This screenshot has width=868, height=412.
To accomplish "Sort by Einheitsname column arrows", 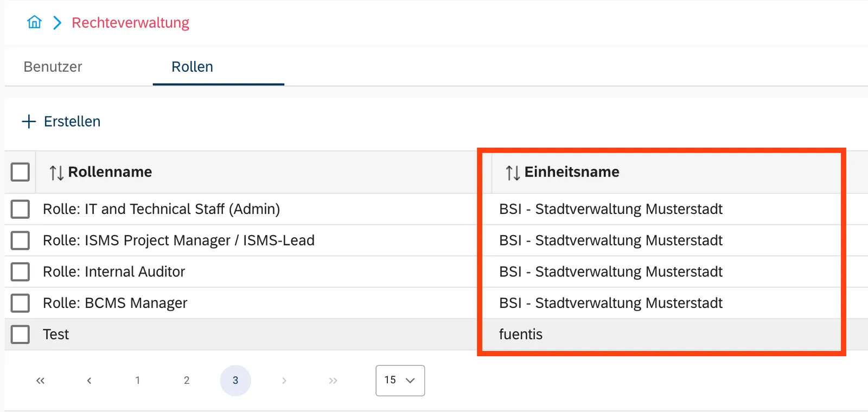I will point(513,173).
